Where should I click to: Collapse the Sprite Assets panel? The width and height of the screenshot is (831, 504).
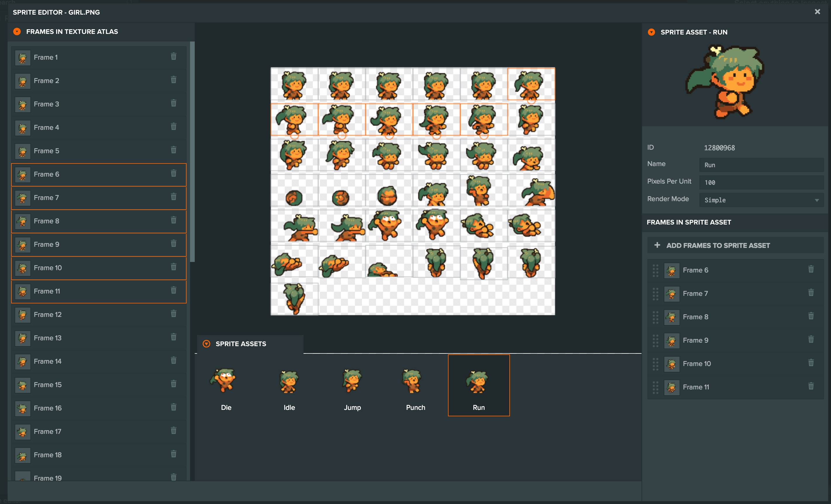click(x=206, y=344)
